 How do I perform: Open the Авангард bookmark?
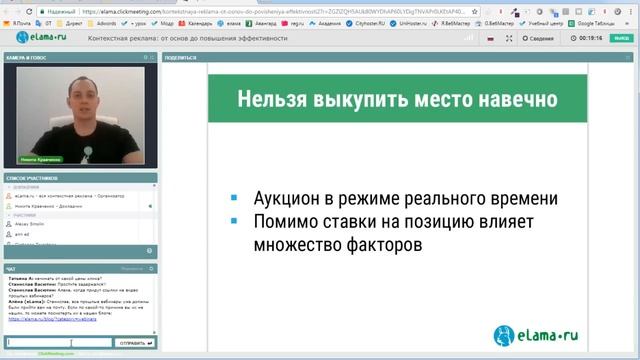tap(261, 24)
